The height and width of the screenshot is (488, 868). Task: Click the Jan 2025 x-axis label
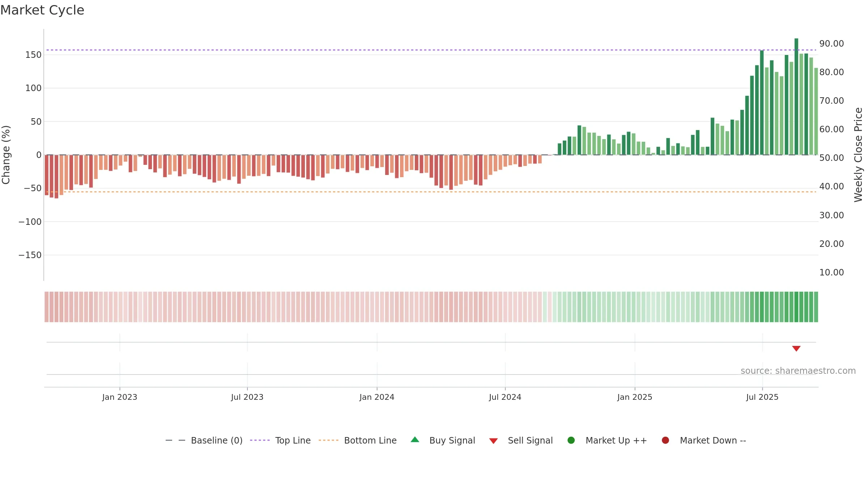coord(635,397)
